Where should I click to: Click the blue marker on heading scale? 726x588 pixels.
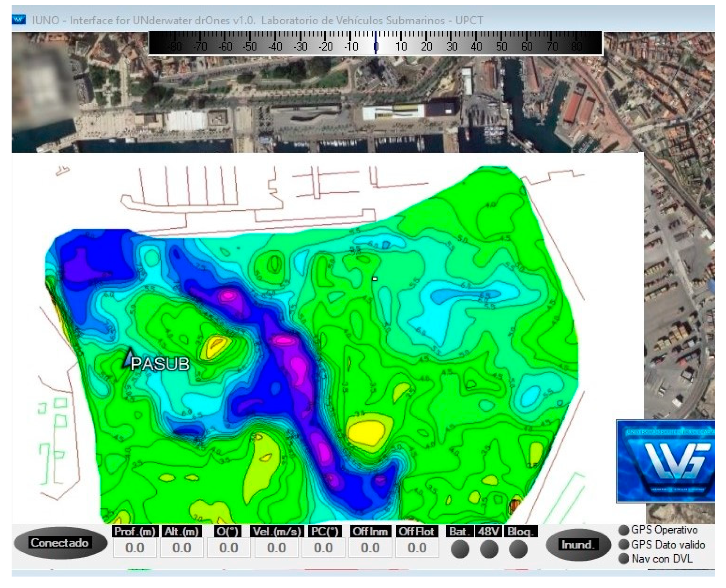[x=375, y=42]
